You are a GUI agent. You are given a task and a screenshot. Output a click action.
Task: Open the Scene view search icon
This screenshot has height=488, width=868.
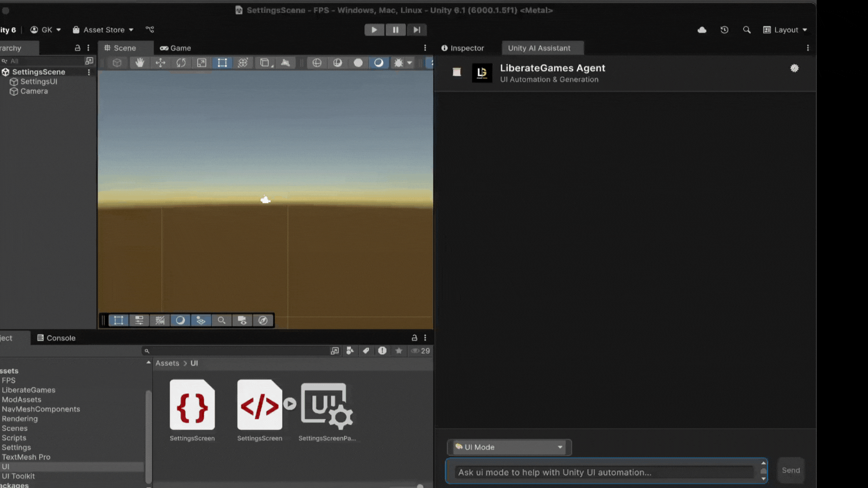click(x=222, y=320)
